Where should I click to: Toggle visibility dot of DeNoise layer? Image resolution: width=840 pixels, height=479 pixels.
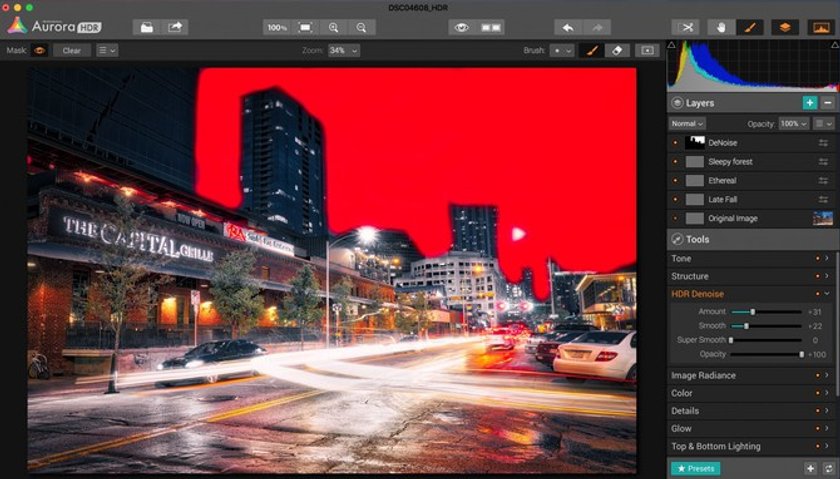(675, 143)
